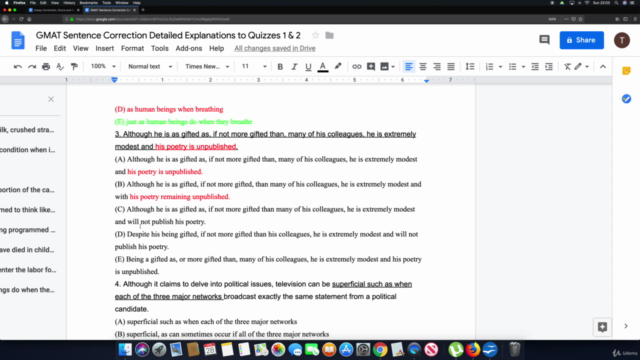Open comment history speech bubble icon
Viewport: 640px width, 360px height.
(544, 40)
